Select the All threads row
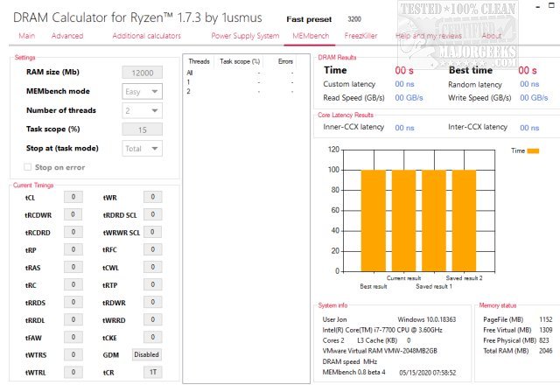The height and width of the screenshot is (392, 560). [240, 73]
